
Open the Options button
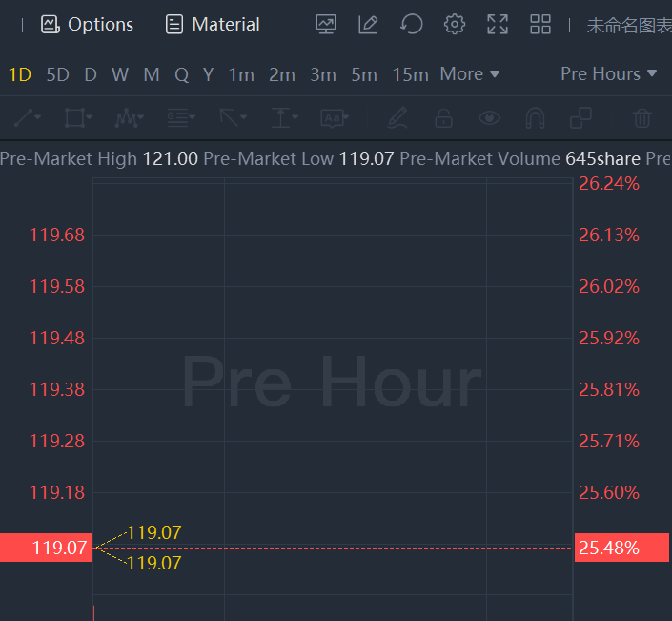(88, 25)
